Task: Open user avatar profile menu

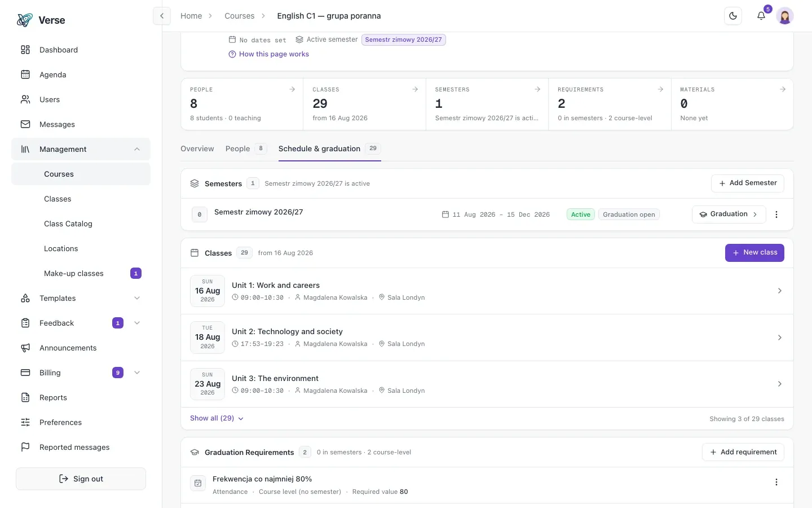Action: point(785,16)
